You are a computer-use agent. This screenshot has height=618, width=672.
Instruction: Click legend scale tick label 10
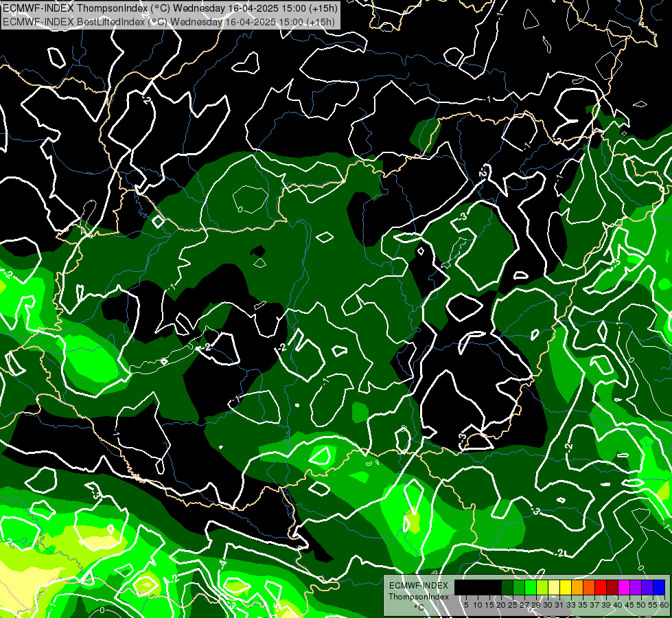pos(478,605)
